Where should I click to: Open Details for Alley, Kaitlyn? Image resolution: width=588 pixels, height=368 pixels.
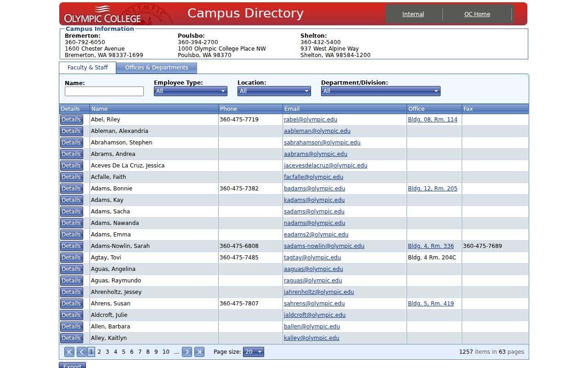71,338
